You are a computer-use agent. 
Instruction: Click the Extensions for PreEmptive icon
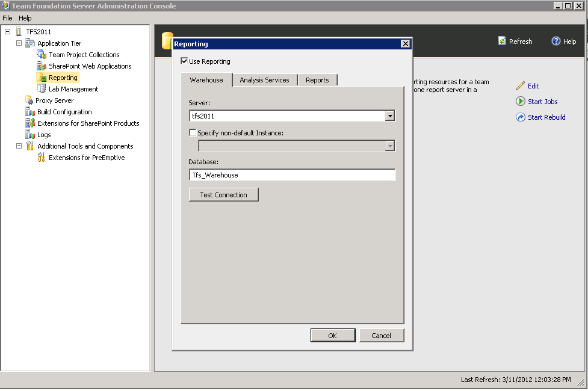click(x=42, y=158)
